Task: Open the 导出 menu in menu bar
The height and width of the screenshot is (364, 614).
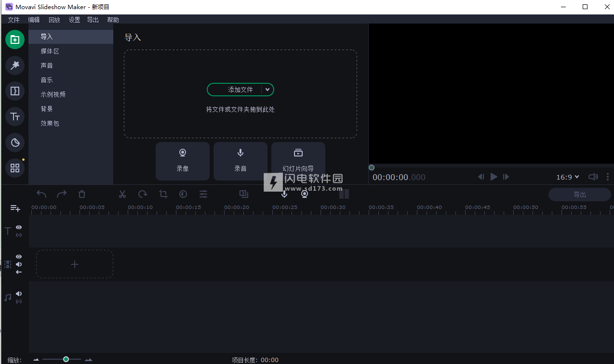Action: [93, 20]
